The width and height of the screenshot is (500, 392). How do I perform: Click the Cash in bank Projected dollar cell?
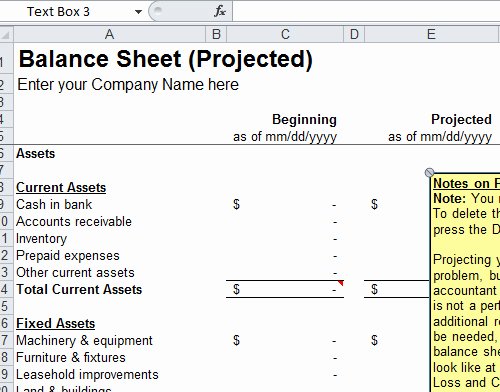click(397, 205)
